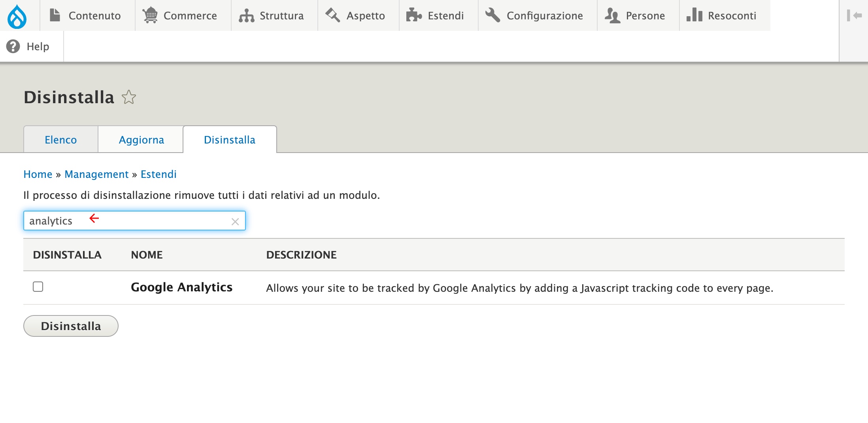Select the Disinstalla tab
The height and width of the screenshot is (423, 868).
click(230, 140)
